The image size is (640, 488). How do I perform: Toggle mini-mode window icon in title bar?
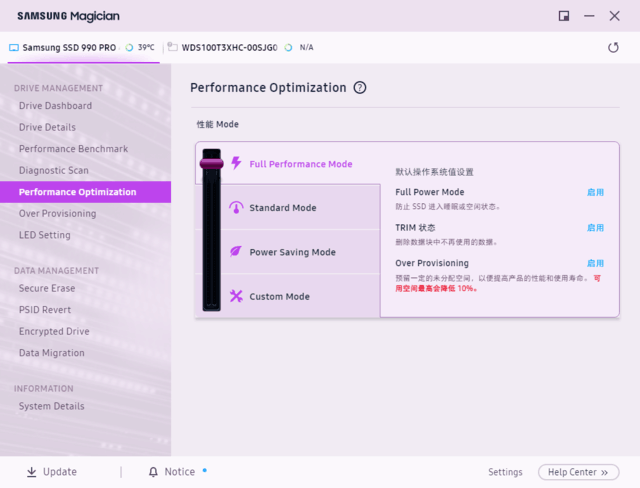564,16
